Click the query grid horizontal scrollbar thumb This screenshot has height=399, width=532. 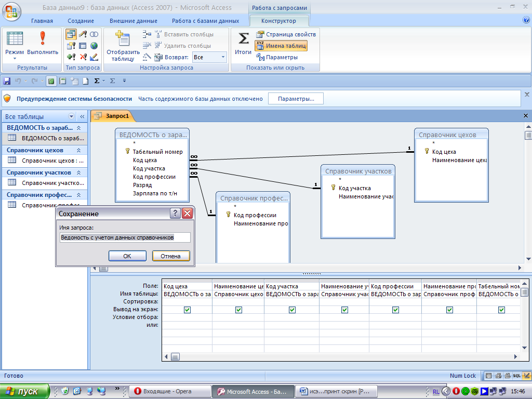tap(175, 356)
